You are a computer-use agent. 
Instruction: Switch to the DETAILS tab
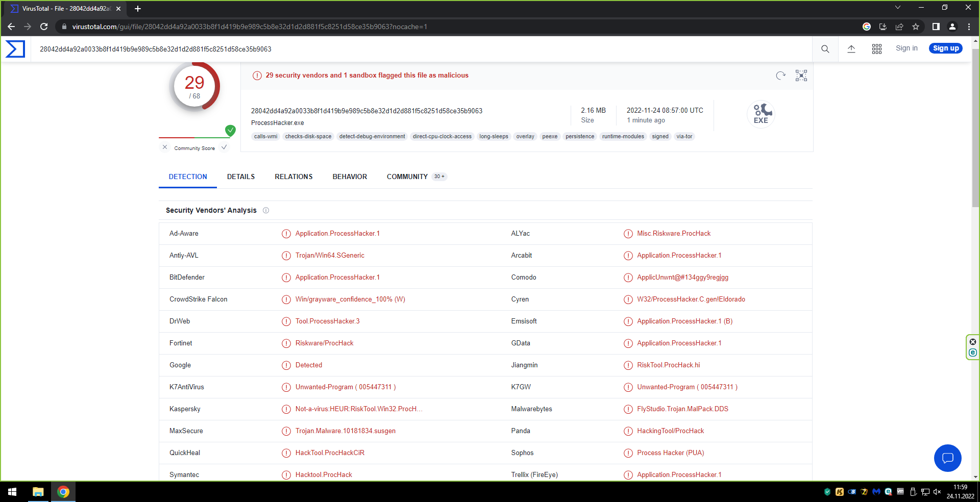click(x=241, y=177)
